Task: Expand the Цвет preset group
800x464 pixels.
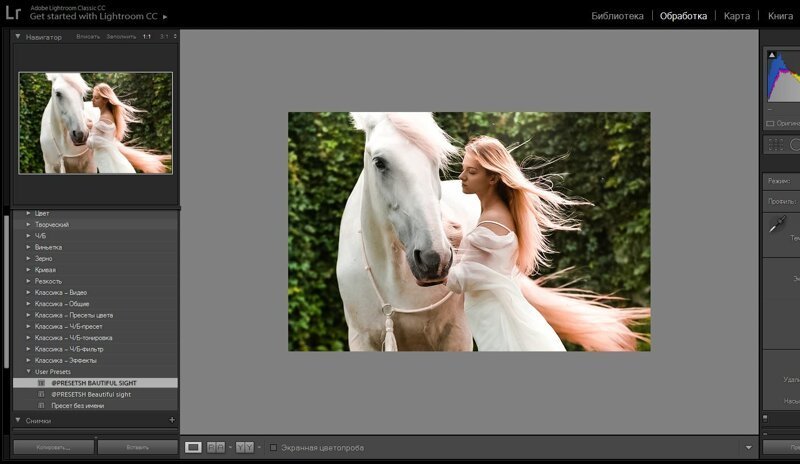Action: [29, 213]
